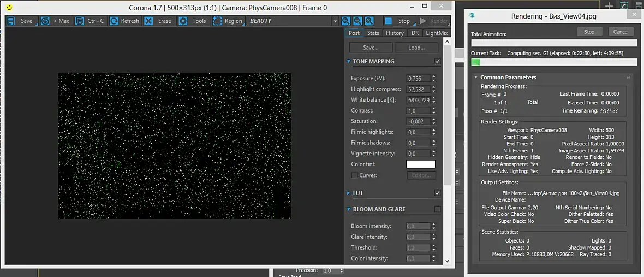Viewport: 644px width, 277px height.
Task: Collapse the Tone Mapping section arrow
Action: point(349,61)
